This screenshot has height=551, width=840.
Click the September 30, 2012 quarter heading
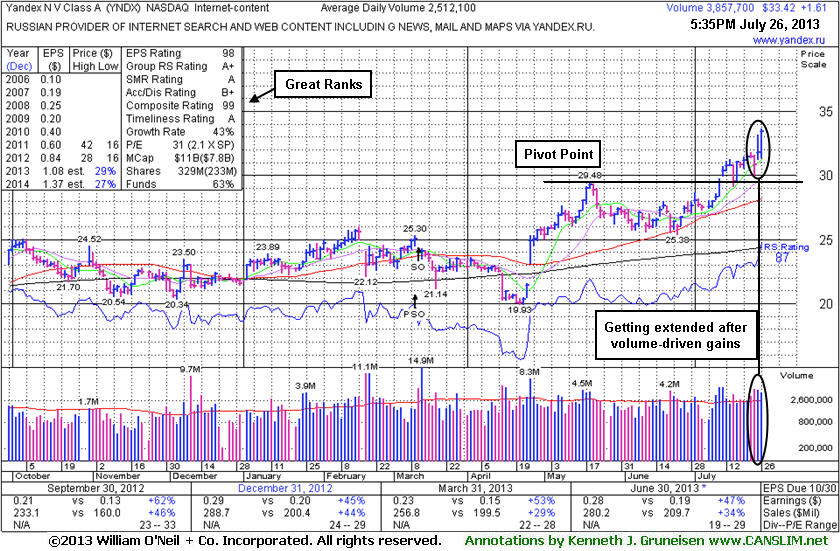tap(96, 488)
